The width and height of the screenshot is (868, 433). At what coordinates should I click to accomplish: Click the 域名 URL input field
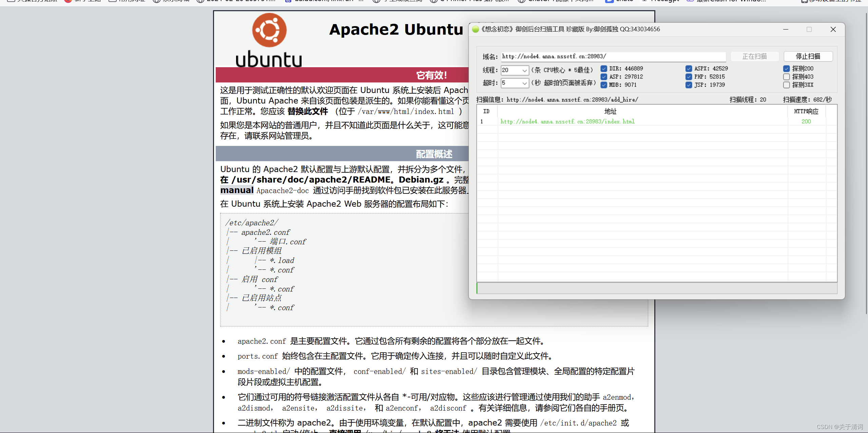tap(613, 56)
